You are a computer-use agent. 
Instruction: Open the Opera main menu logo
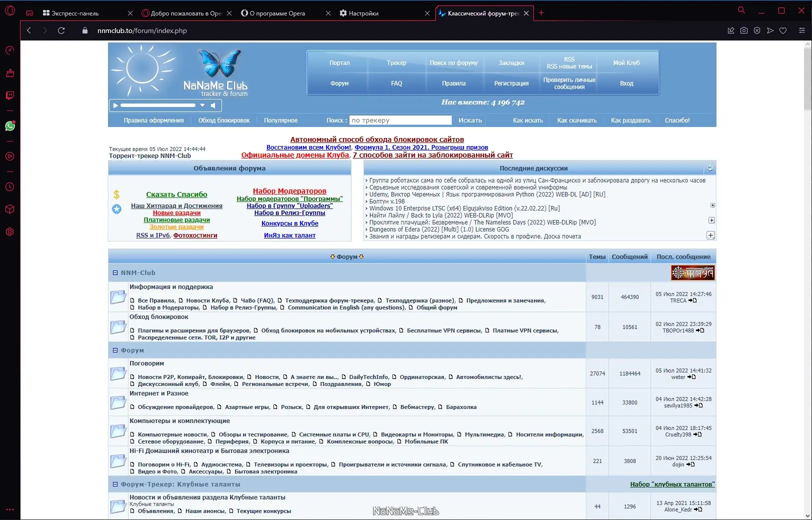10,10
